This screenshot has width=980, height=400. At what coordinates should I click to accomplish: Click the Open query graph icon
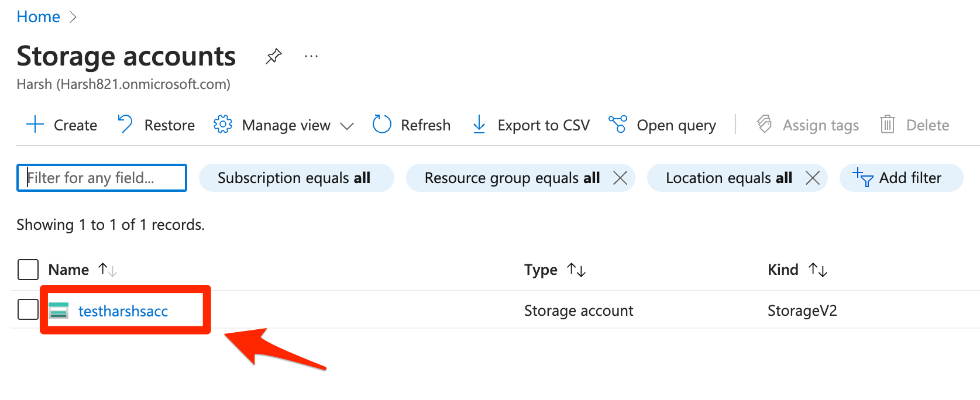click(618, 124)
